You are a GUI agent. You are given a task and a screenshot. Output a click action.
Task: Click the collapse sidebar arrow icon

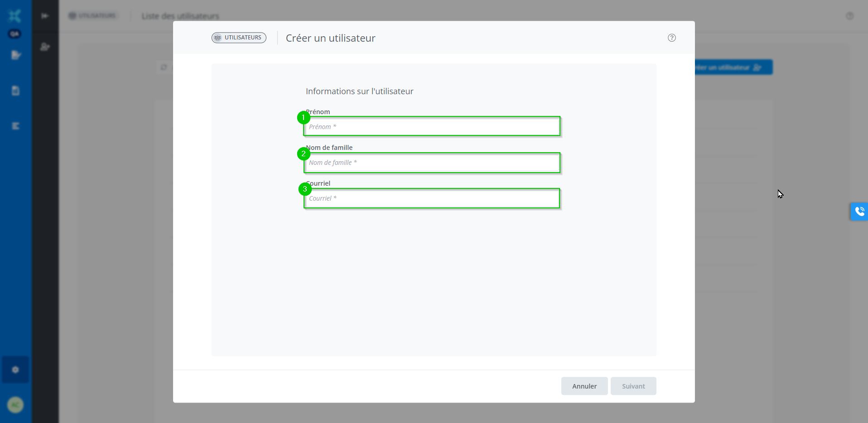[45, 16]
